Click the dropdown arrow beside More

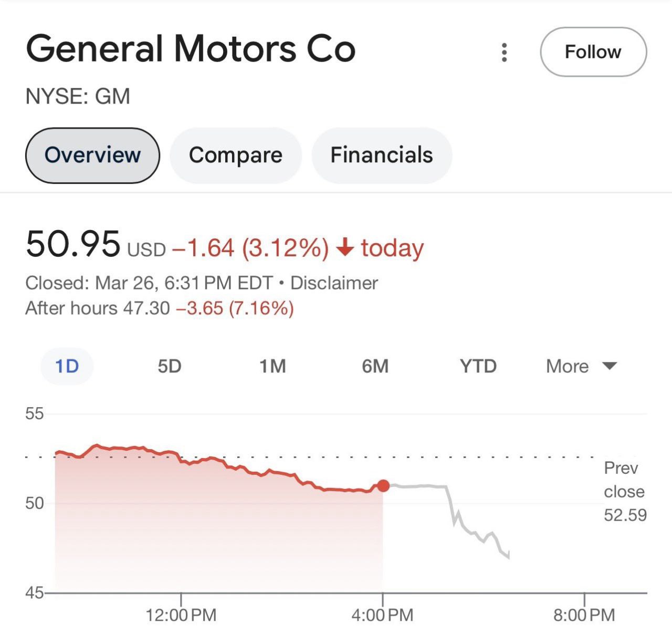[x=609, y=366]
